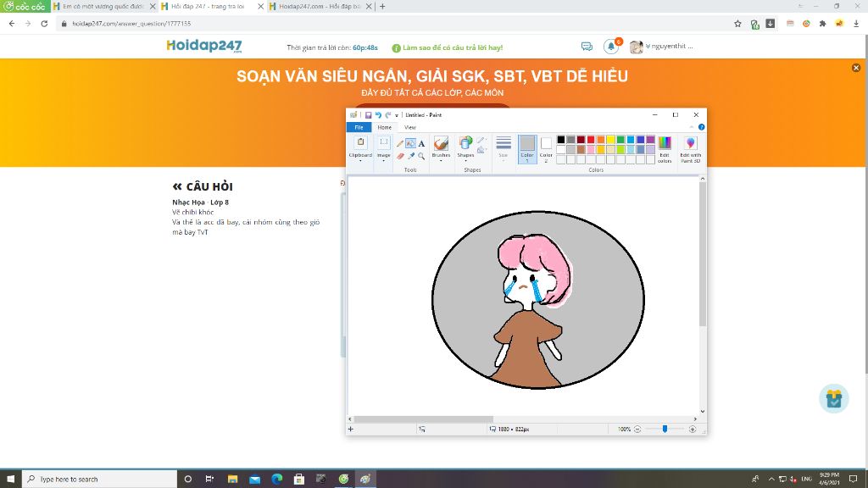
Task: Expand the Clipboard dropdown in Paint
Action: (x=360, y=149)
